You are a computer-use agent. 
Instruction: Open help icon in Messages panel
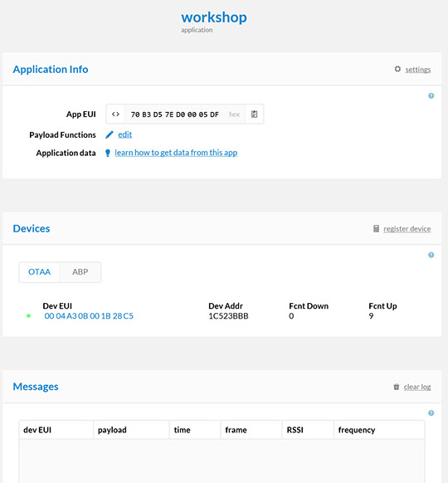pyautogui.click(x=431, y=413)
